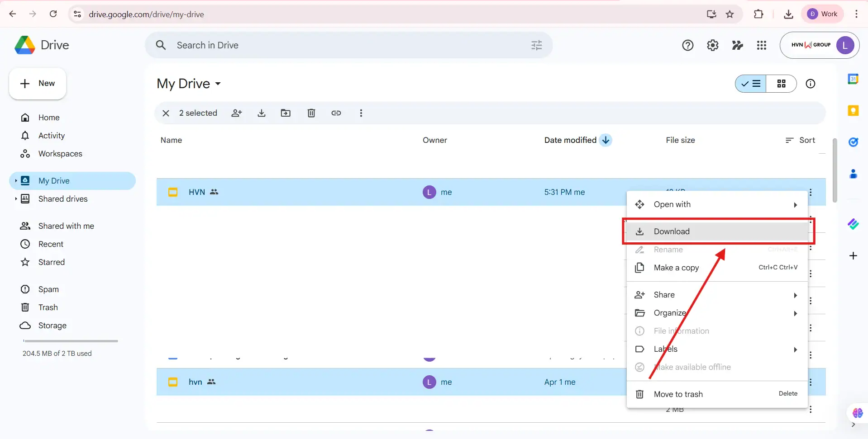Toggle the details pane with info icon
The height and width of the screenshot is (439, 868).
point(810,84)
